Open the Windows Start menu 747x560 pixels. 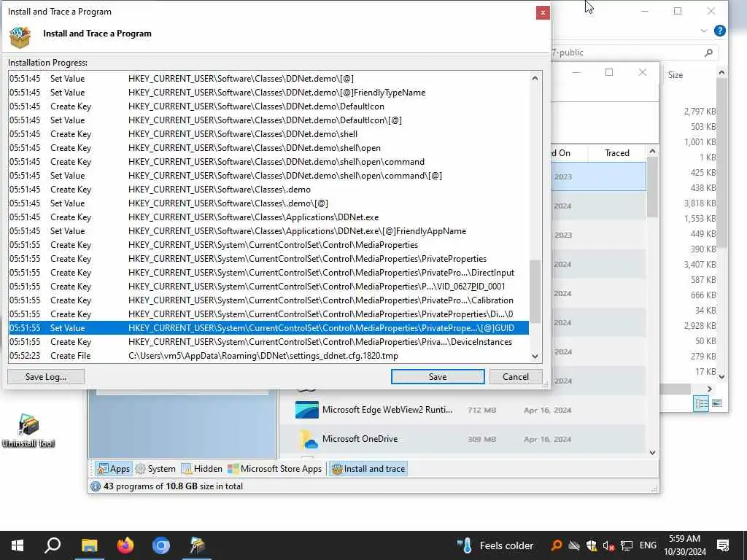(x=18, y=545)
